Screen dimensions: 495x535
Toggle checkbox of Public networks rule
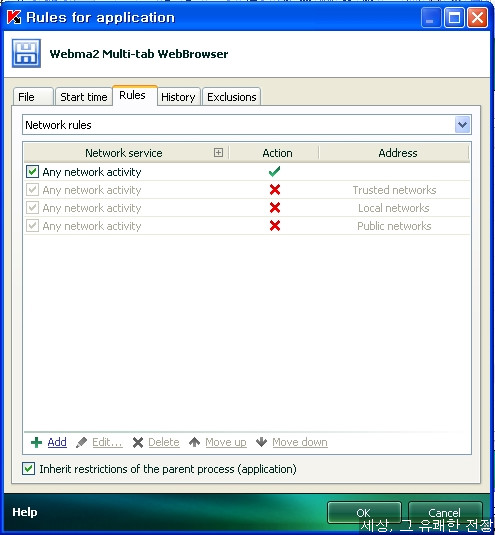click(32, 226)
